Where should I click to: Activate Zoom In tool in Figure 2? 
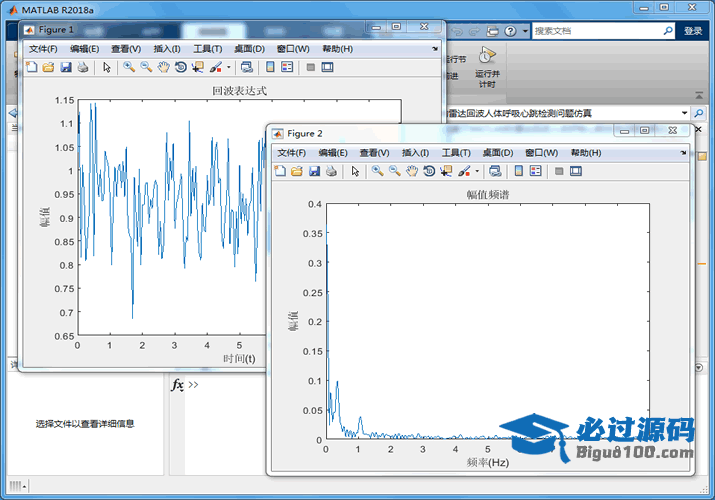coord(378,171)
